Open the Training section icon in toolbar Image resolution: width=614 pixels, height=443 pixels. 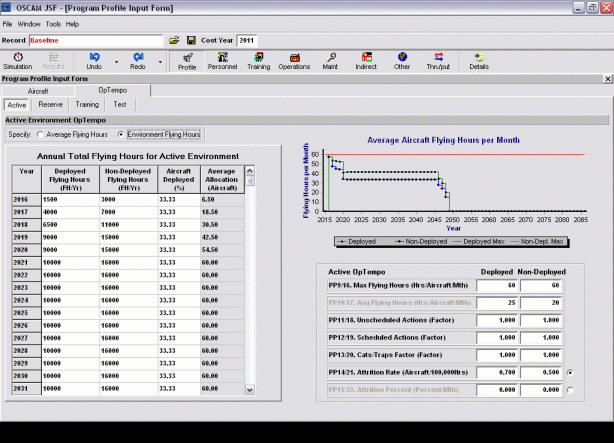(x=258, y=61)
